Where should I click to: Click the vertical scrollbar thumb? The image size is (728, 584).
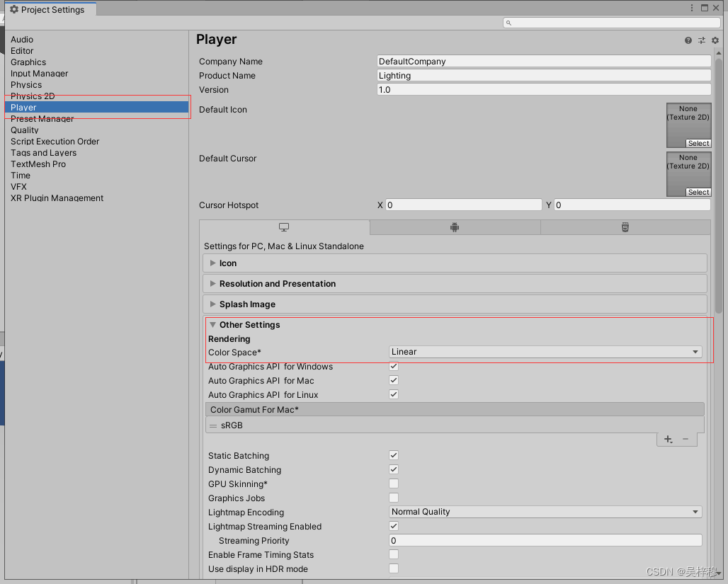[718, 185]
